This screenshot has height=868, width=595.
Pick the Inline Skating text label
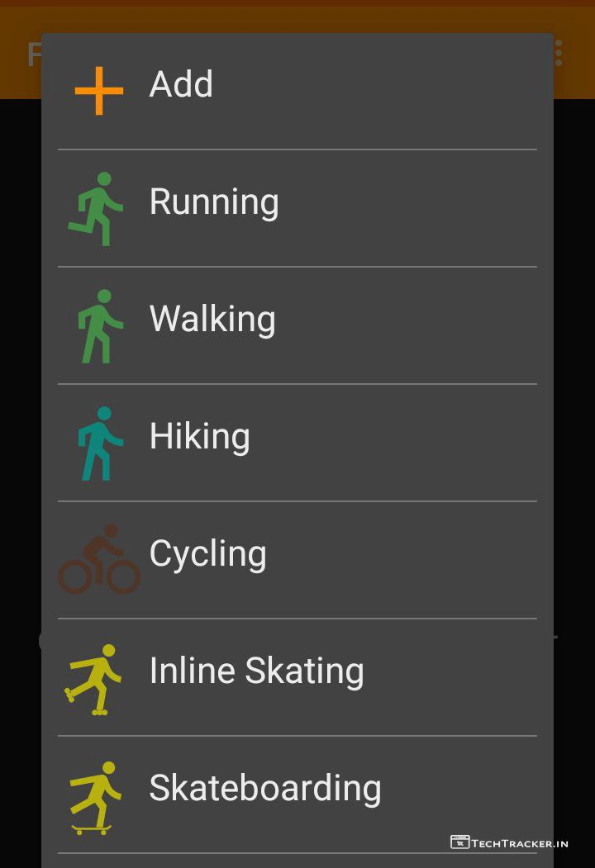tap(256, 671)
